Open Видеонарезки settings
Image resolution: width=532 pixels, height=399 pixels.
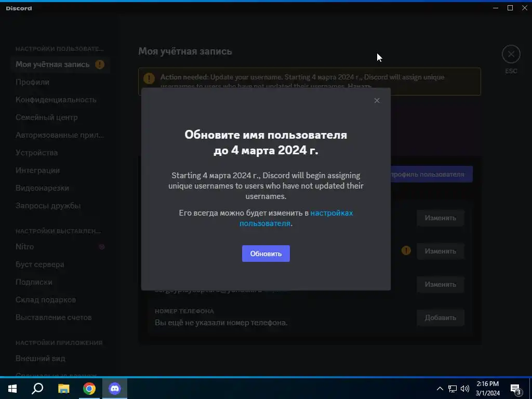pos(42,188)
